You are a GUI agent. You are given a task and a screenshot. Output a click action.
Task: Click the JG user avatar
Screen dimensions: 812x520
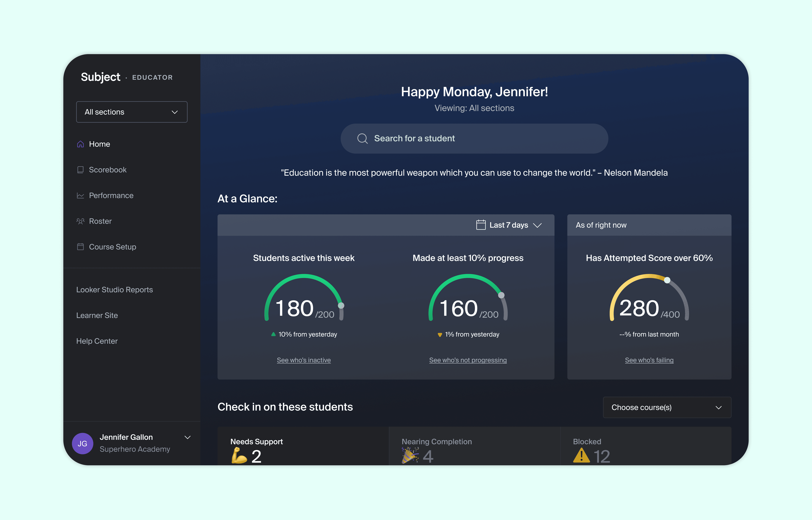(x=83, y=443)
